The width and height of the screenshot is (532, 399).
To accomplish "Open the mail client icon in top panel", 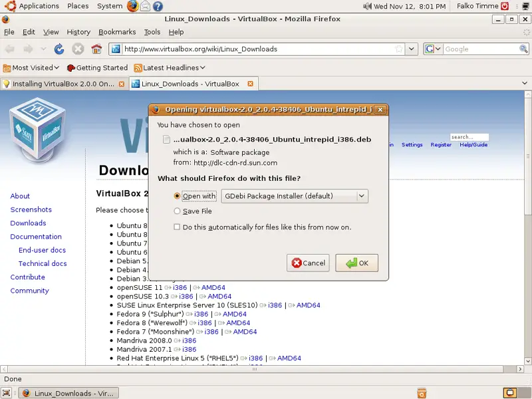I will coord(145,6).
